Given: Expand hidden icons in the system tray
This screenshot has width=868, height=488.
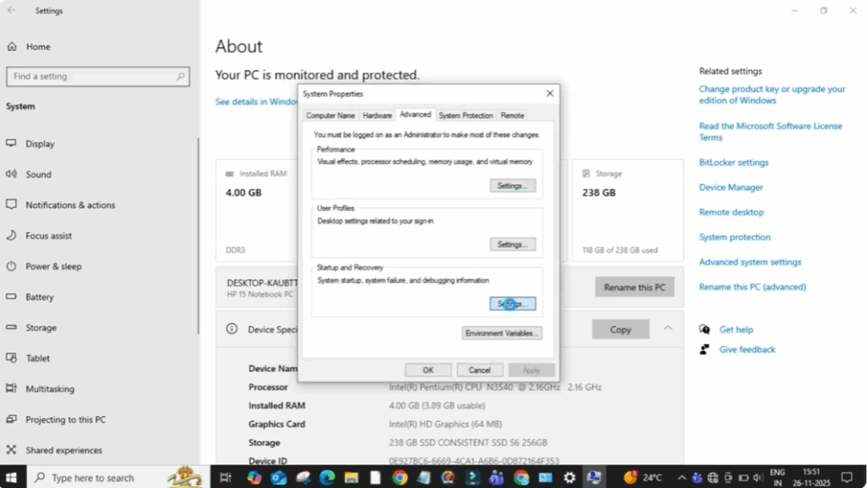Looking at the screenshot, I should (682, 477).
